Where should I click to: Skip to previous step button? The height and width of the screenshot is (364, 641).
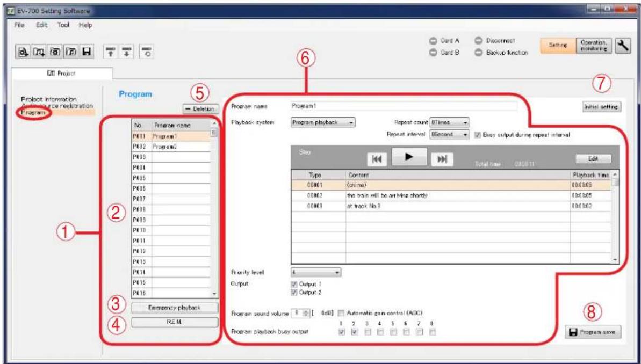pyautogui.click(x=377, y=159)
